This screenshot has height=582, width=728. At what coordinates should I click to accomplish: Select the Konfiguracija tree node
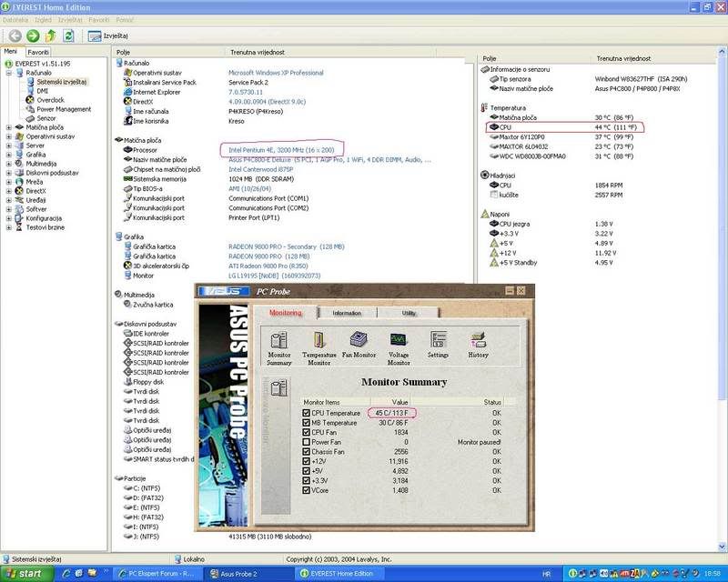(x=44, y=218)
